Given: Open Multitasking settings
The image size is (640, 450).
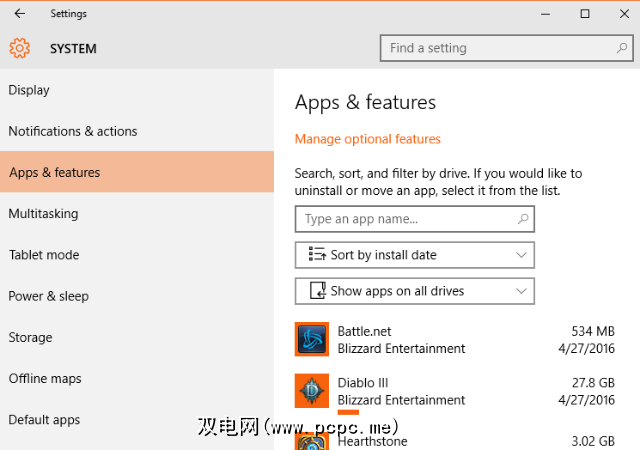Looking at the screenshot, I should (x=43, y=213).
